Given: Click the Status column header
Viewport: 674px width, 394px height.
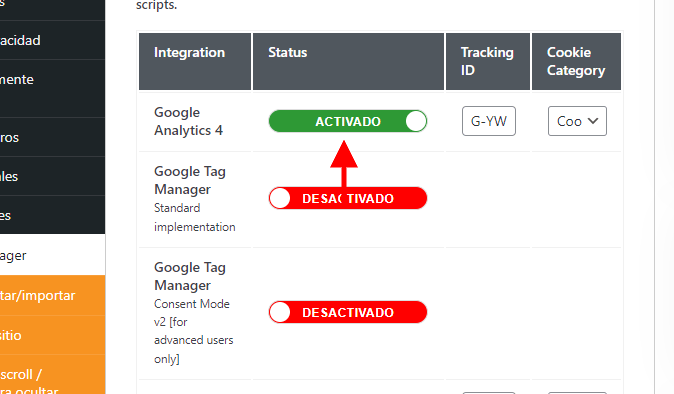Looking at the screenshot, I should pyautogui.click(x=348, y=61).
